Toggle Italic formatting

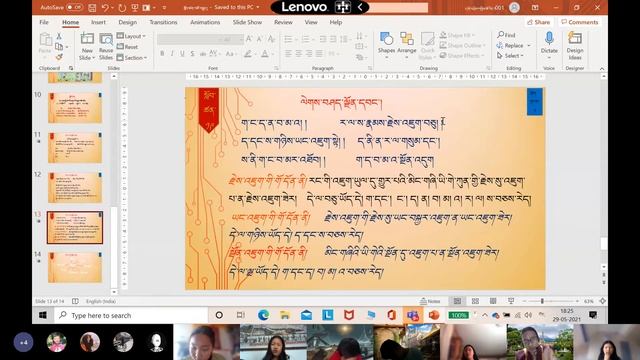[x=172, y=53]
